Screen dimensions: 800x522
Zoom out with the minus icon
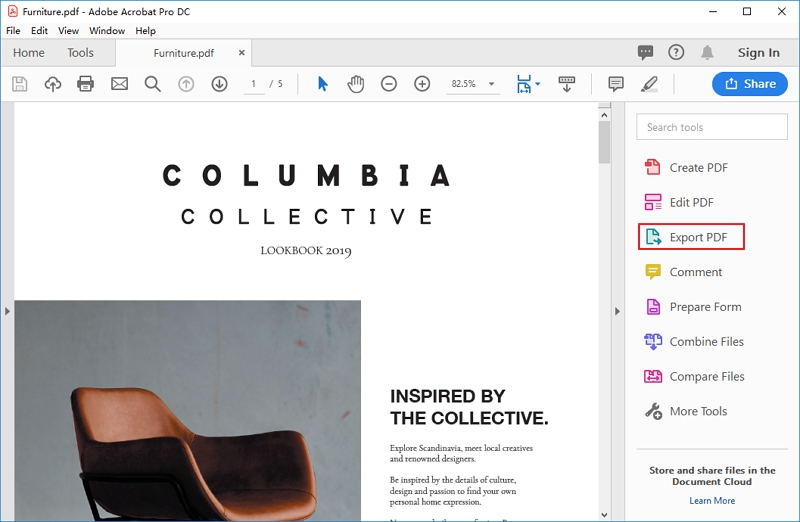pos(389,84)
